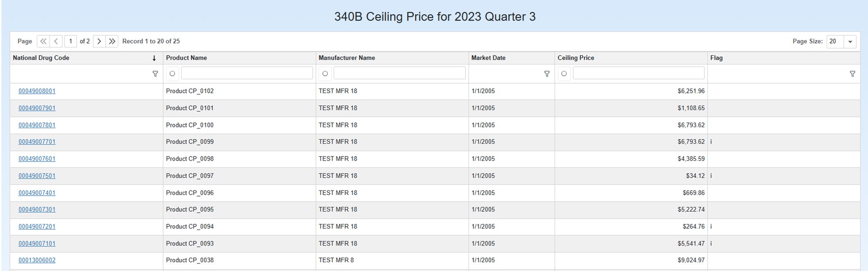Open the National Drug Code filter icon

[155, 74]
